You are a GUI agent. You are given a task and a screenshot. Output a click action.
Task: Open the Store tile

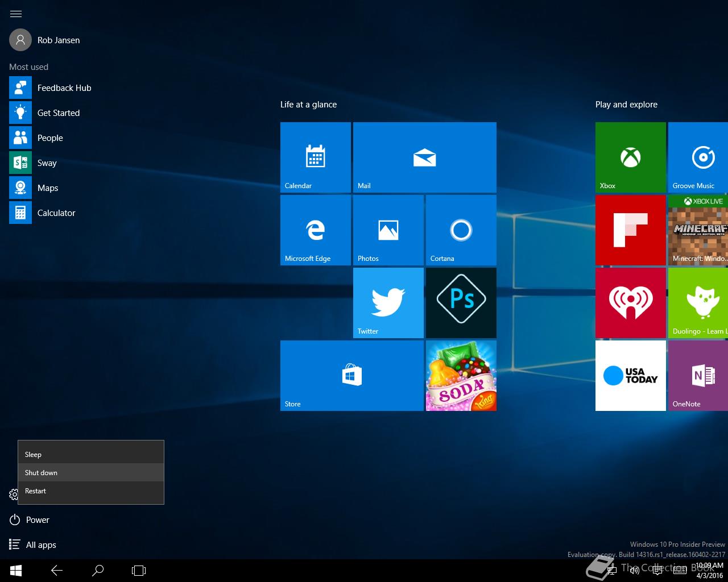pos(352,376)
